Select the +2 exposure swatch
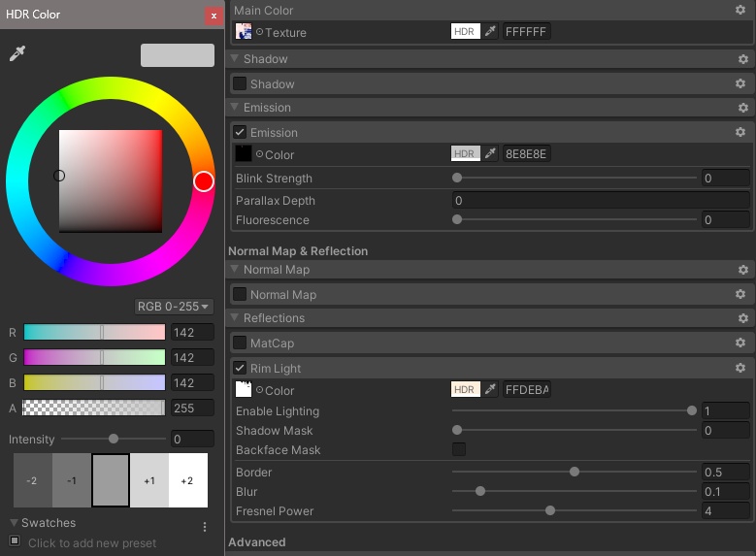Viewport: 756px width, 556px height. coord(188,480)
